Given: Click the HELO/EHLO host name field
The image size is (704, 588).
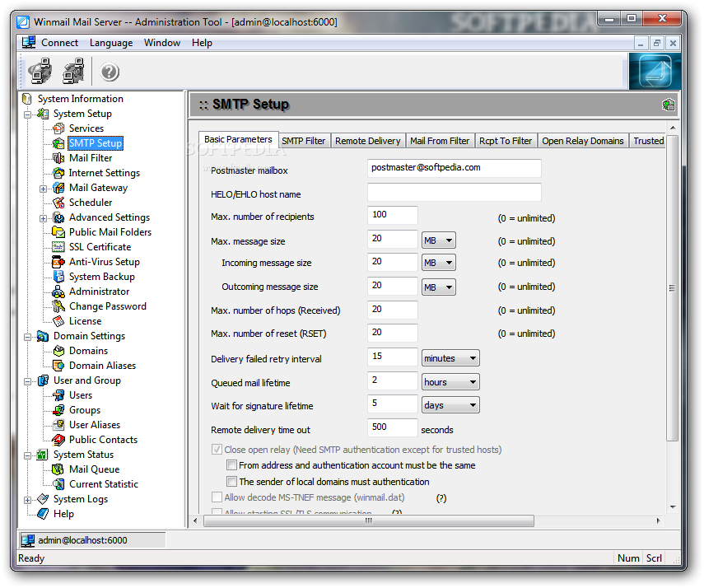Looking at the screenshot, I should [x=454, y=192].
